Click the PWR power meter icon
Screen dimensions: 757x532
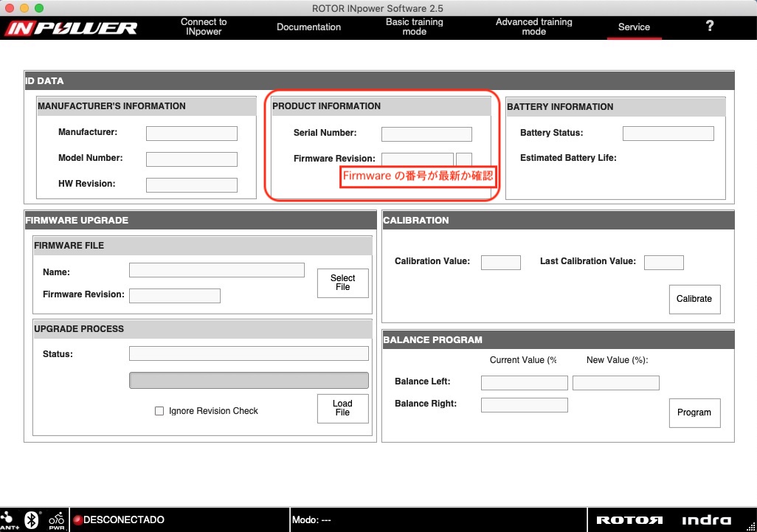point(57,519)
